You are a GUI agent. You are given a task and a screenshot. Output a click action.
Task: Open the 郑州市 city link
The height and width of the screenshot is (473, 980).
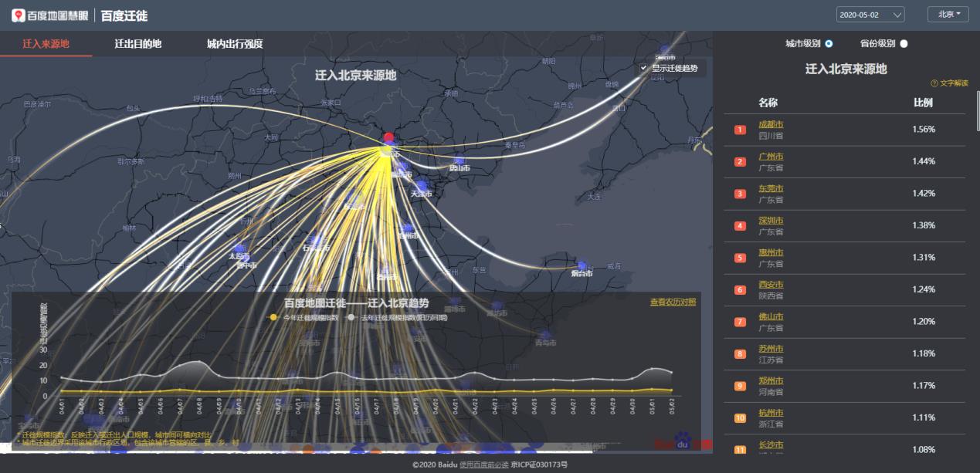[771, 380]
